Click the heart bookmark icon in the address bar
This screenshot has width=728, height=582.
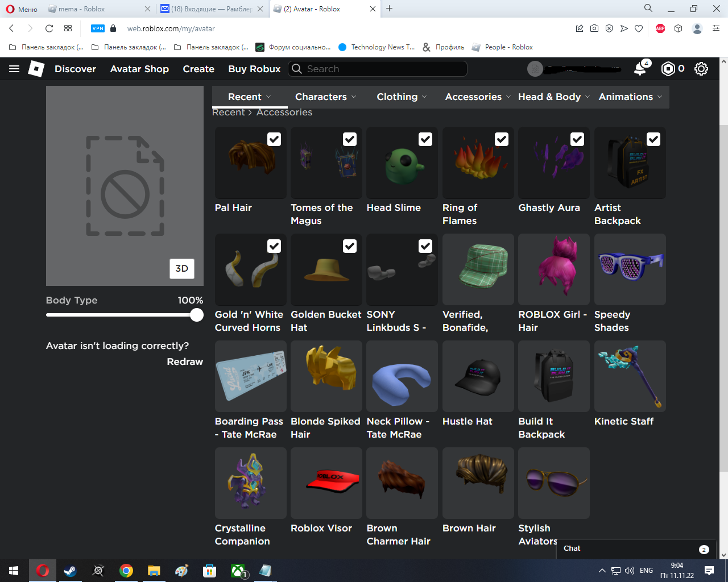[x=639, y=28]
